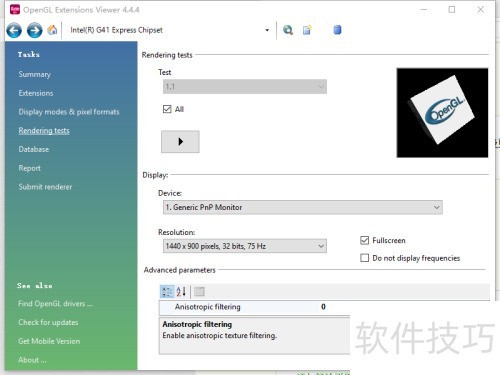Click the property pages icon in Advanced parameters

(199, 292)
